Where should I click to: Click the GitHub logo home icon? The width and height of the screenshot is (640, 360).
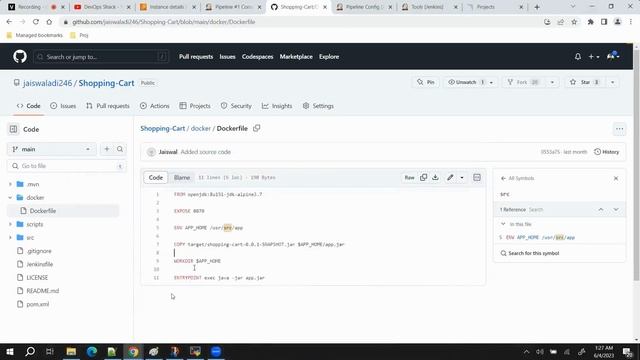[x=20, y=56]
